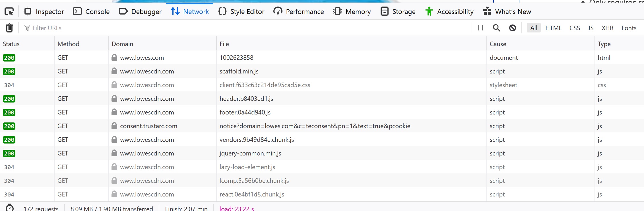Filter requests by All types
Screen dimensions: 644x211
coord(534,28)
